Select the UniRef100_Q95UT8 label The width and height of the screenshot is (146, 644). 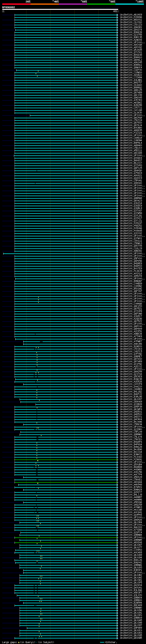click(x=131, y=276)
